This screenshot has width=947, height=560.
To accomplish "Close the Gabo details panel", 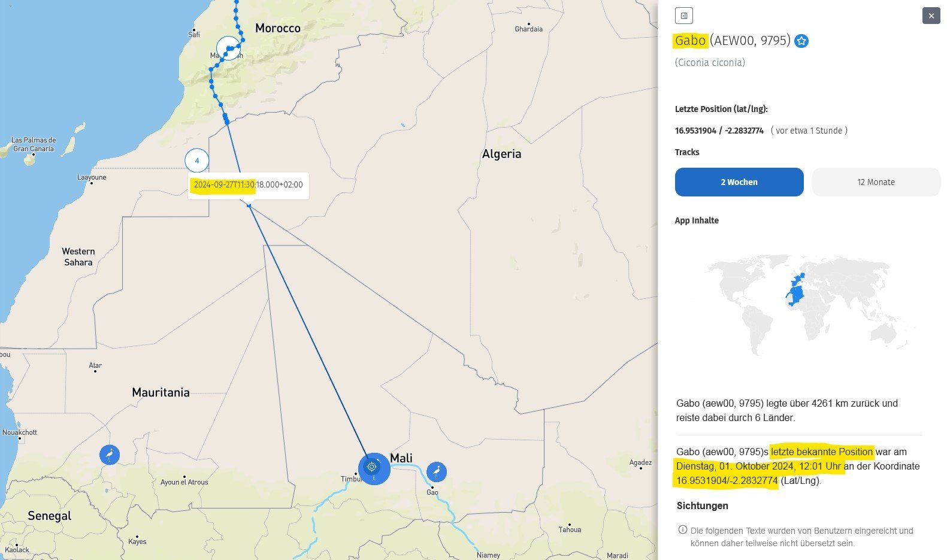I will coord(931,16).
